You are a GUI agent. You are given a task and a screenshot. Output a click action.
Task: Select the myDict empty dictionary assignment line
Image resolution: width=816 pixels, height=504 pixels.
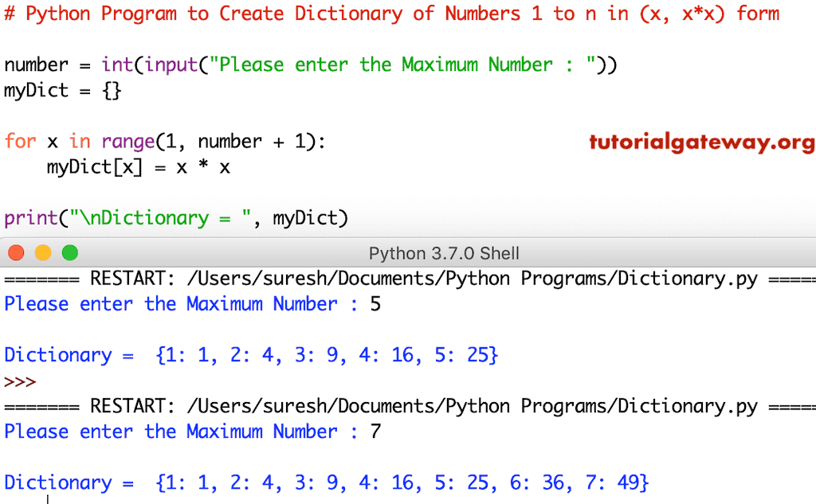pyautogui.click(x=62, y=90)
